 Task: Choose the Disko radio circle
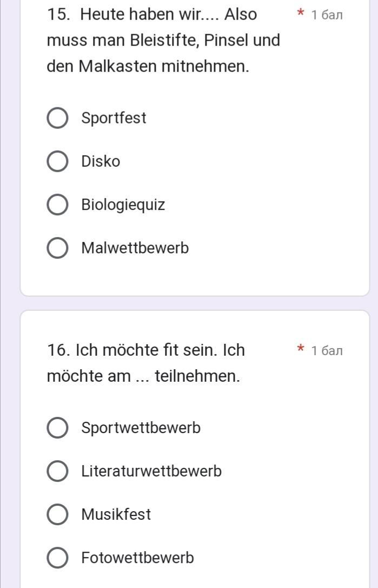pos(58,161)
